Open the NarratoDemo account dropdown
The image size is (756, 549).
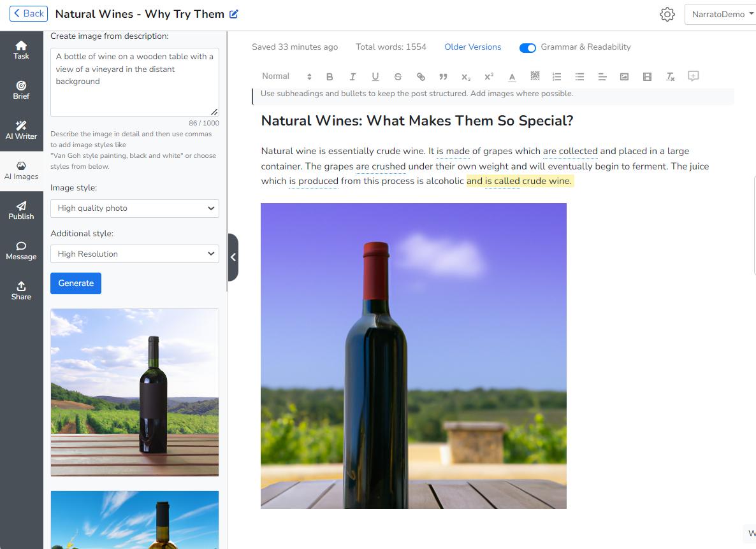pyautogui.click(x=721, y=15)
